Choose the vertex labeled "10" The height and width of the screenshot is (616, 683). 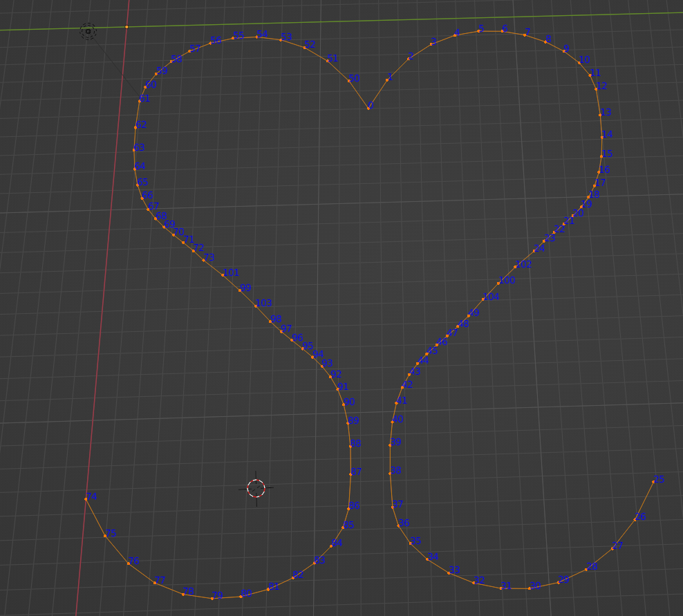click(579, 63)
